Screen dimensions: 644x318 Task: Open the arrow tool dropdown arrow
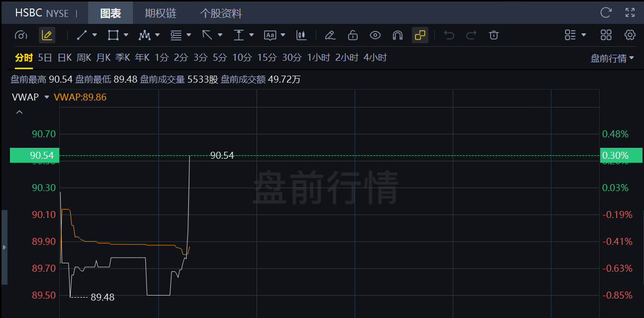[220, 35]
